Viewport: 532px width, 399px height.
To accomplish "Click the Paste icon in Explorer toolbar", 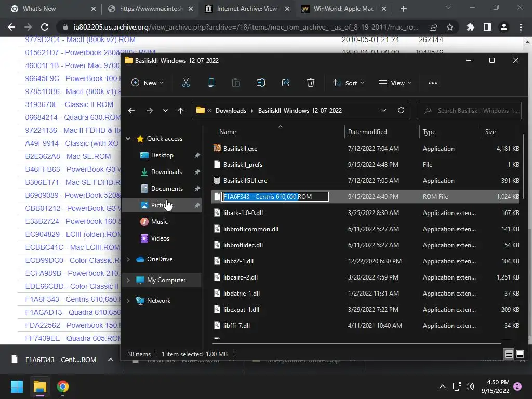I will 236,83.
